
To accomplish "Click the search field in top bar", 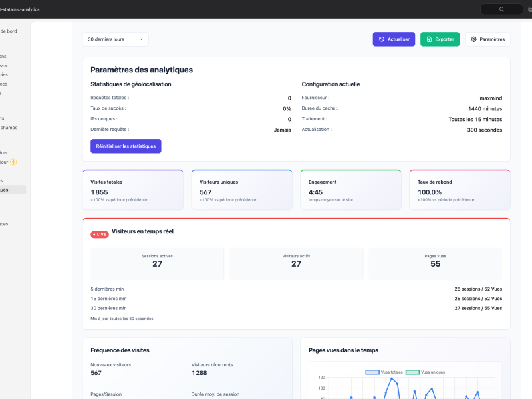I will point(501,9).
